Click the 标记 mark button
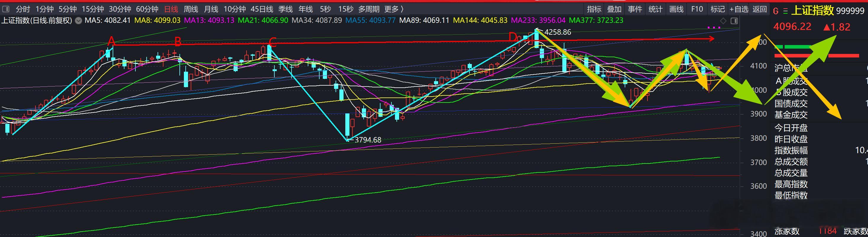 (718, 9)
